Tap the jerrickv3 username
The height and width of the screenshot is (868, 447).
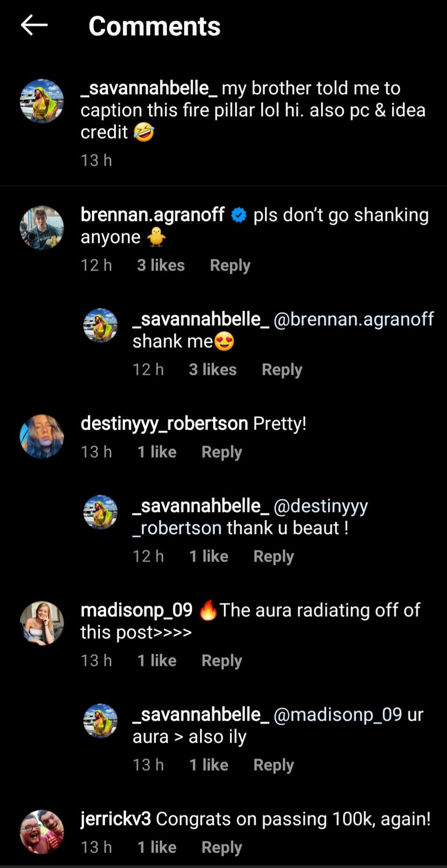point(115,819)
